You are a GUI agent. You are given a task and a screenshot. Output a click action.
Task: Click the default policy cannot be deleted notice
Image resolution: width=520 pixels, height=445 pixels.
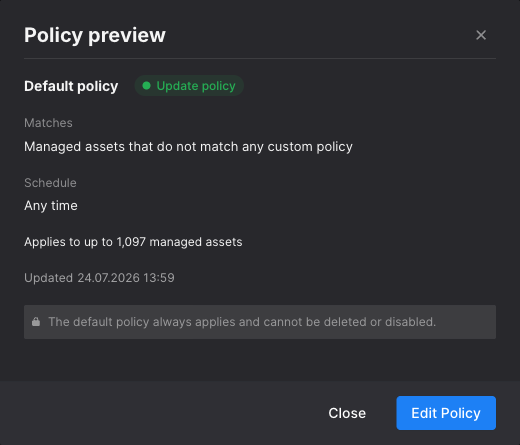pyautogui.click(x=260, y=322)
